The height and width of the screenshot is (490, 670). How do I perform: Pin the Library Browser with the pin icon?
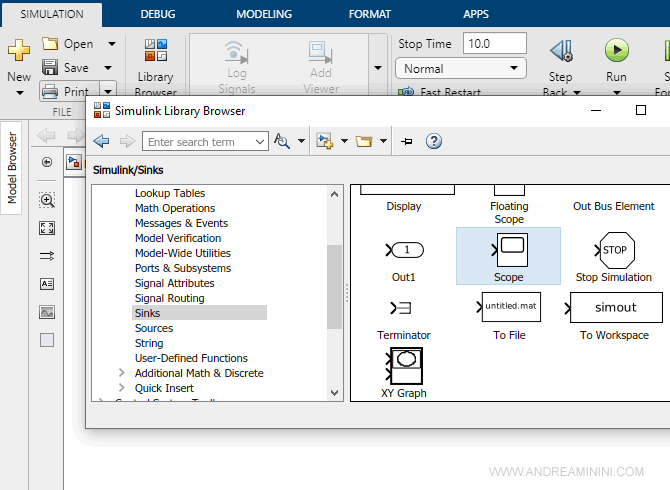pyautogui.click(x=406, y=141)
